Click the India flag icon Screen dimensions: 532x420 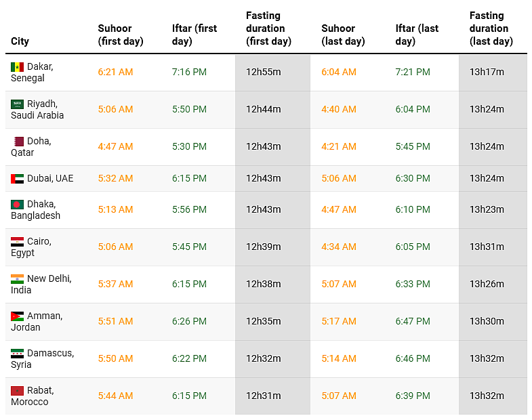pos(18,278)
